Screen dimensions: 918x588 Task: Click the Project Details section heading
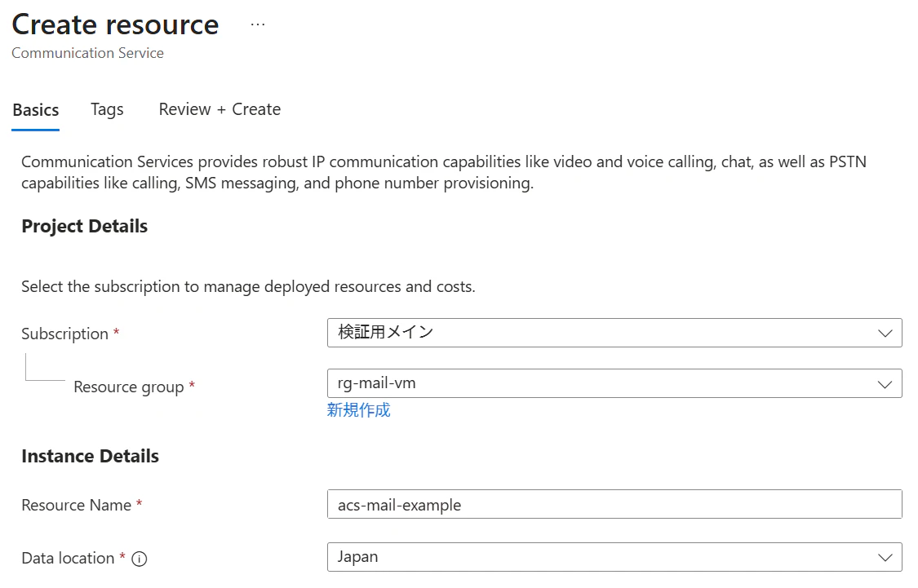[84, 226]
